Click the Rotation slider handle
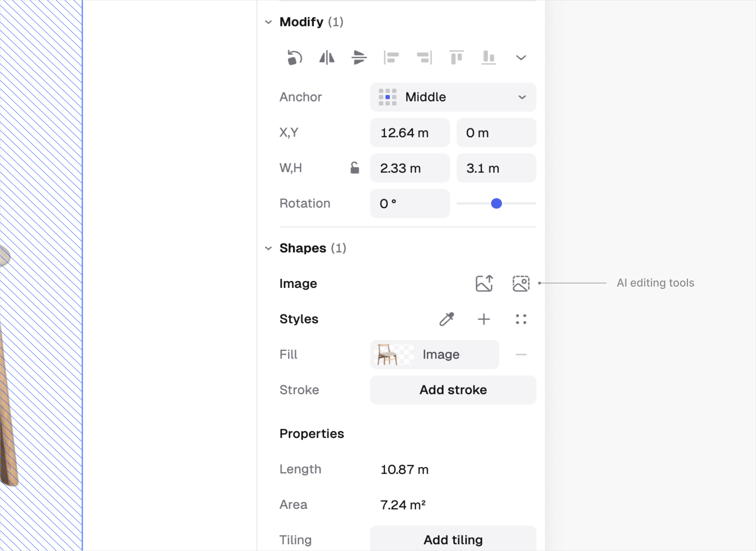This screenshot has height=551, width=756. (x=496, y=204)
